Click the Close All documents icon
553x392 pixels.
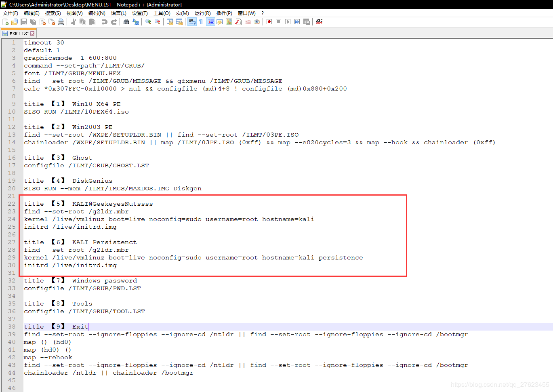pyautogui.click(x=52, y=22)
